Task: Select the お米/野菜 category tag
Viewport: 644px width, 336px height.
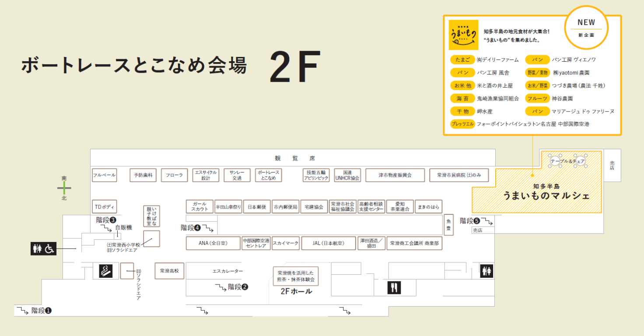Action: tap(537, 85)
